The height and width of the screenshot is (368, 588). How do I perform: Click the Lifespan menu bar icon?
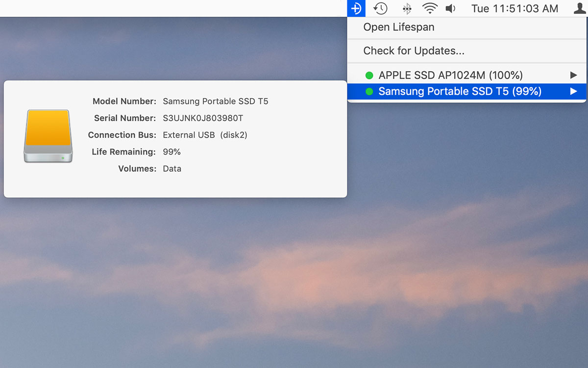tap(356, 8)
